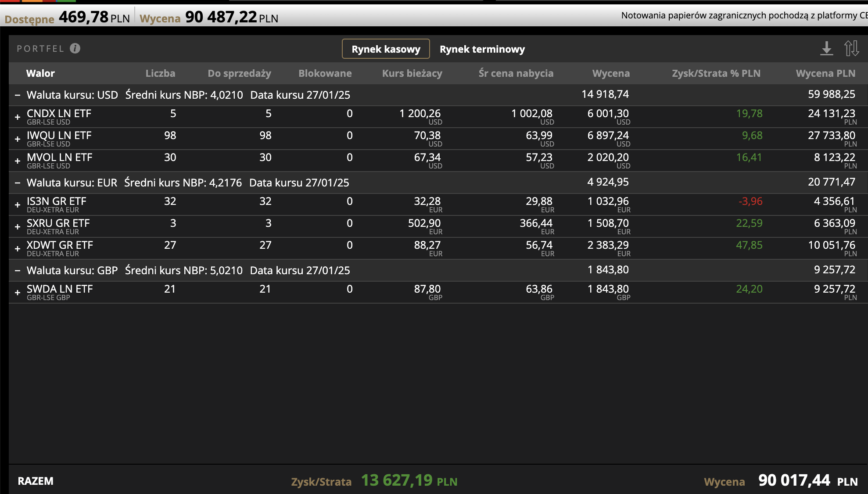The height and width of the screenshot is (494, 868).
Task: Switch to Rynek terminowy tab
Action: pyautogui.click(x=482, y=49)
